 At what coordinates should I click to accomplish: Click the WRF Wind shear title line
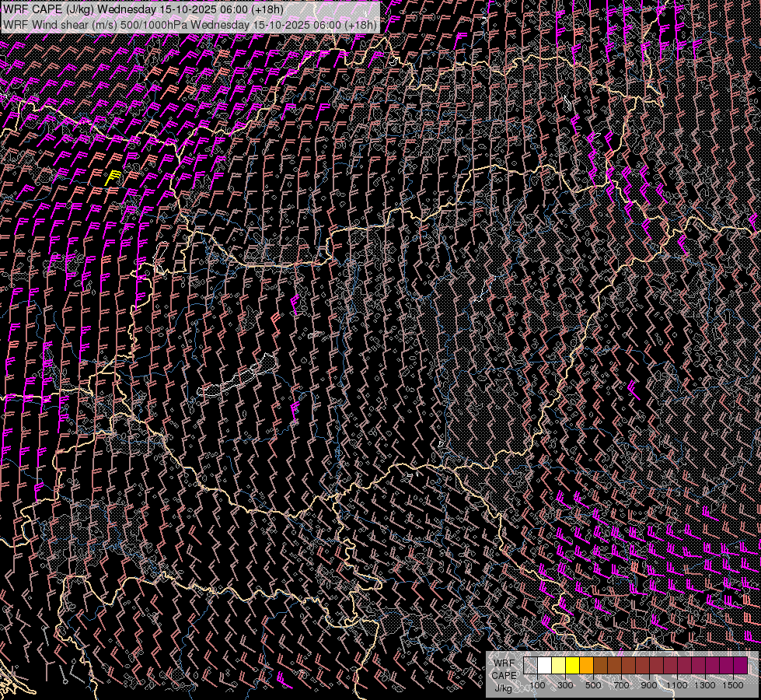click(190, 24)
